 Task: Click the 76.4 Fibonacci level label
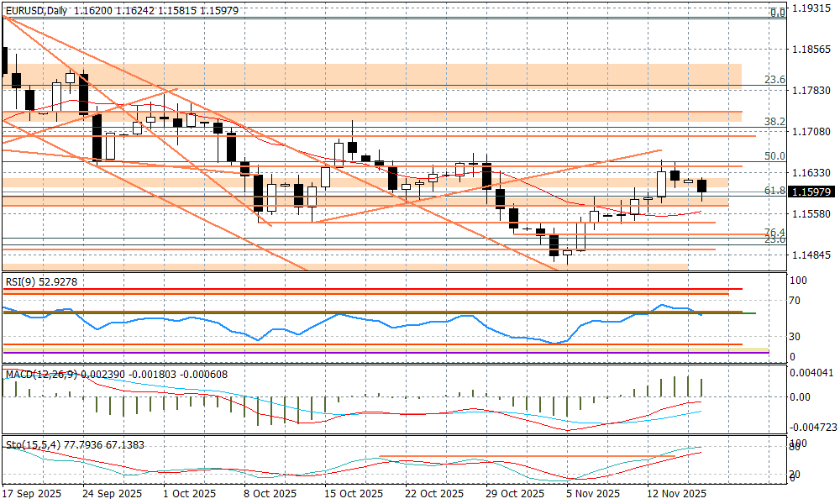pos(774,233)
